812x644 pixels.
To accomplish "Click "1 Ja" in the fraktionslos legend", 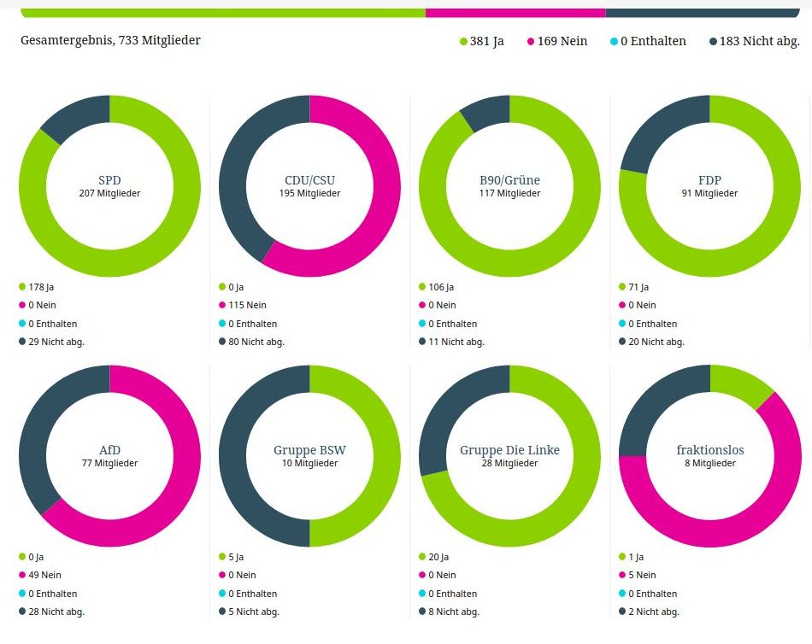I will 631,558.
